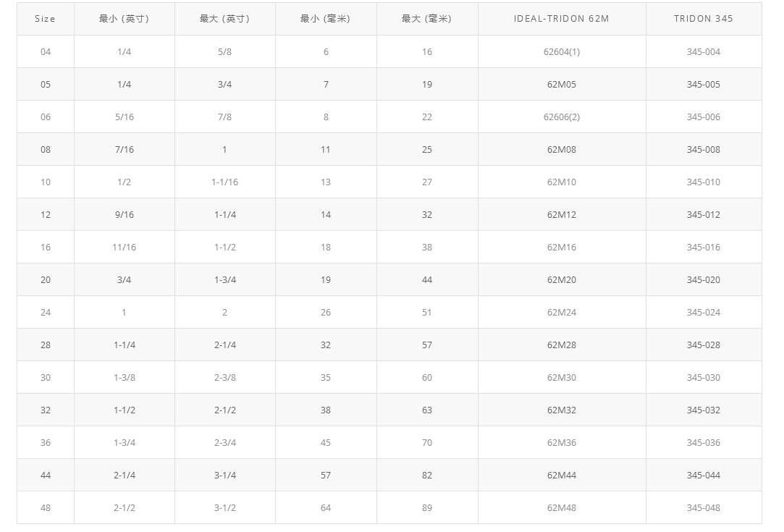This screenshot has height=532, width=784.
Task: Click the 345-044 part number cell
Action: pos(703,476)
